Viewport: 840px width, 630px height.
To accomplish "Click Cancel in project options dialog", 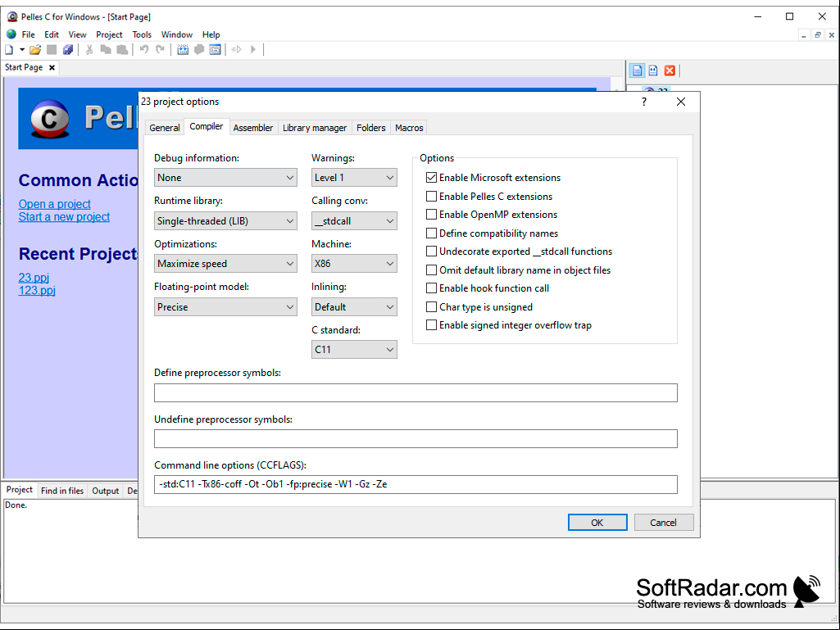I will coord(663,523).
